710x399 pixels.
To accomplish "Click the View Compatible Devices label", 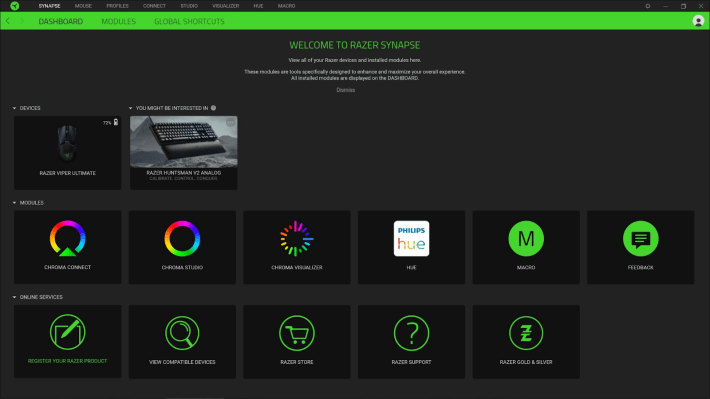I will (182, 362).
